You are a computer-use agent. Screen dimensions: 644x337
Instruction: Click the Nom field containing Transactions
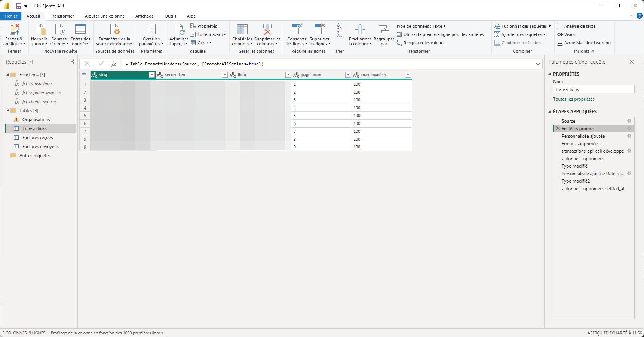pyautogui.click(x=594, y=89)
